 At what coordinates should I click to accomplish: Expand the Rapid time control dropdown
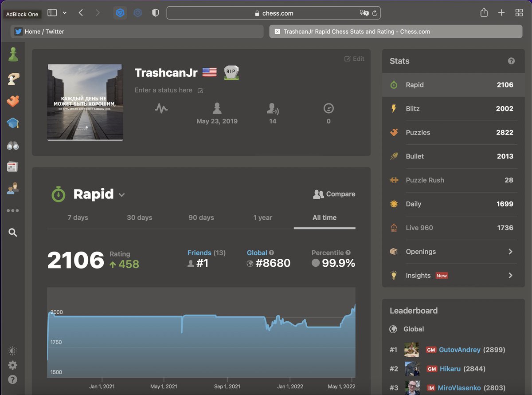121,195
